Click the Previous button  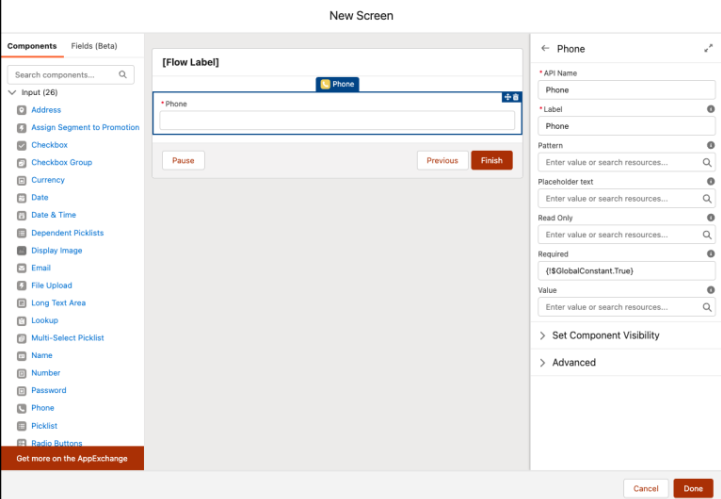442,161
